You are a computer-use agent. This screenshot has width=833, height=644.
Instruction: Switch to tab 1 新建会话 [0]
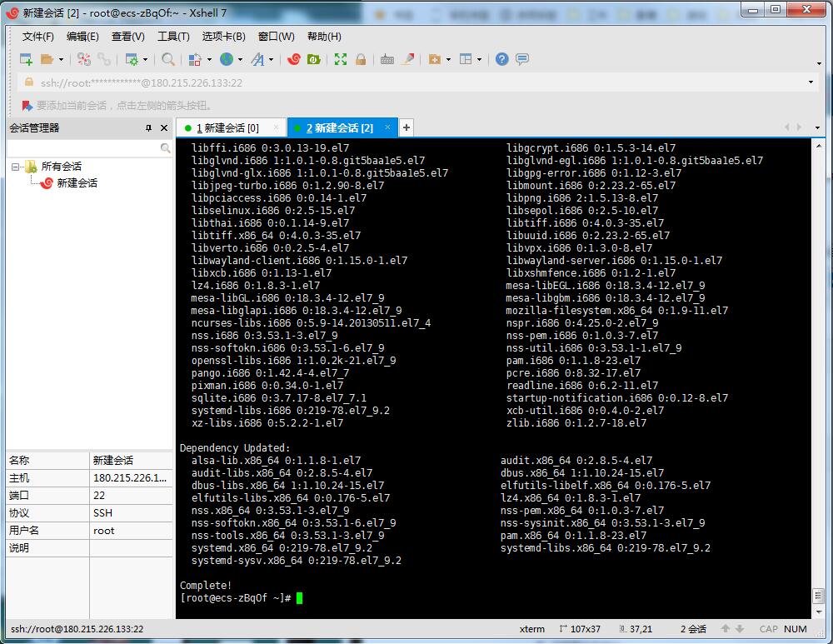tap(227, 128)
